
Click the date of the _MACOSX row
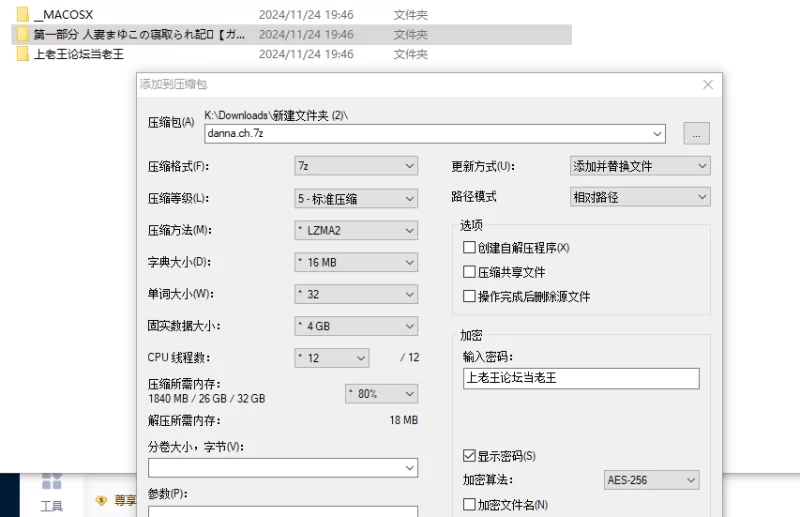click(x=306, y=15)
